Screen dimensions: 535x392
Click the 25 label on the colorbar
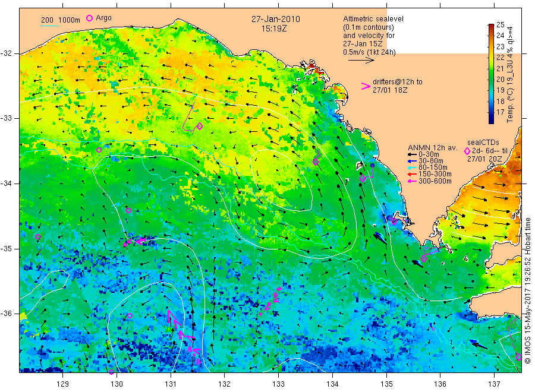500,24
